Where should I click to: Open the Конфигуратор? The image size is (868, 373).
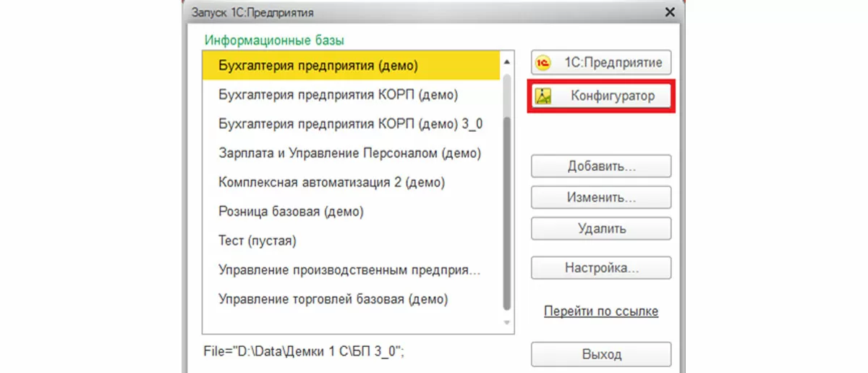coord(601,96)
